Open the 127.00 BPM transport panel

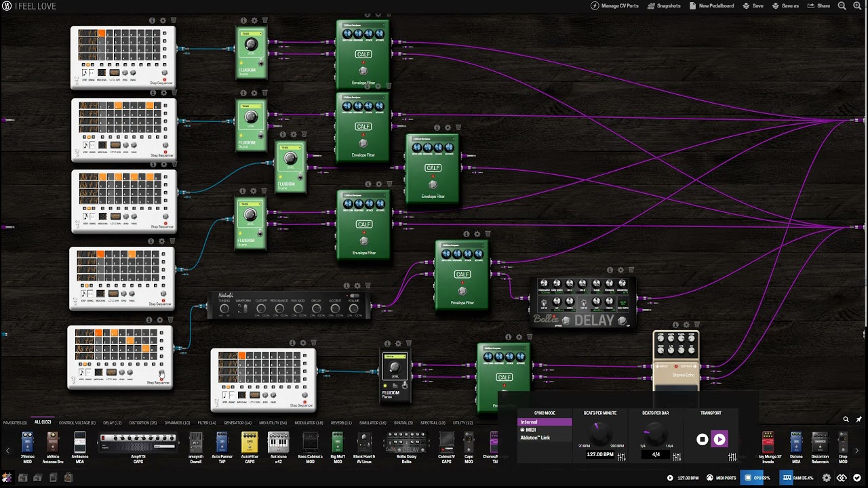coord(684,478)
